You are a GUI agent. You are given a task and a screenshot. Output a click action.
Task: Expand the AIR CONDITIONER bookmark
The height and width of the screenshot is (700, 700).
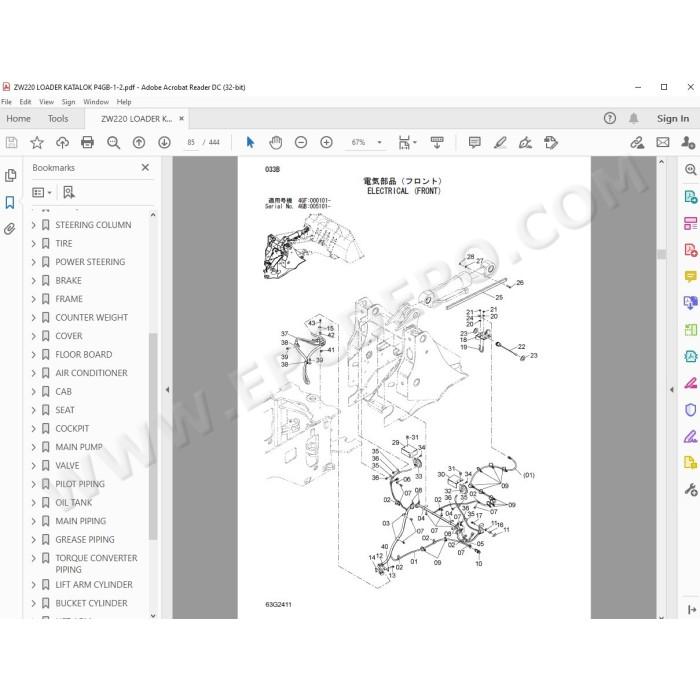pyautogui.click(x=33, y=373)
